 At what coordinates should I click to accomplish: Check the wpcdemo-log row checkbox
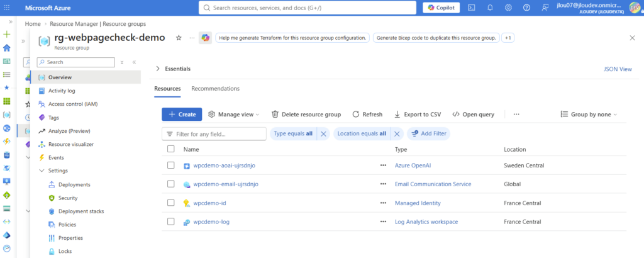(171, 222)
